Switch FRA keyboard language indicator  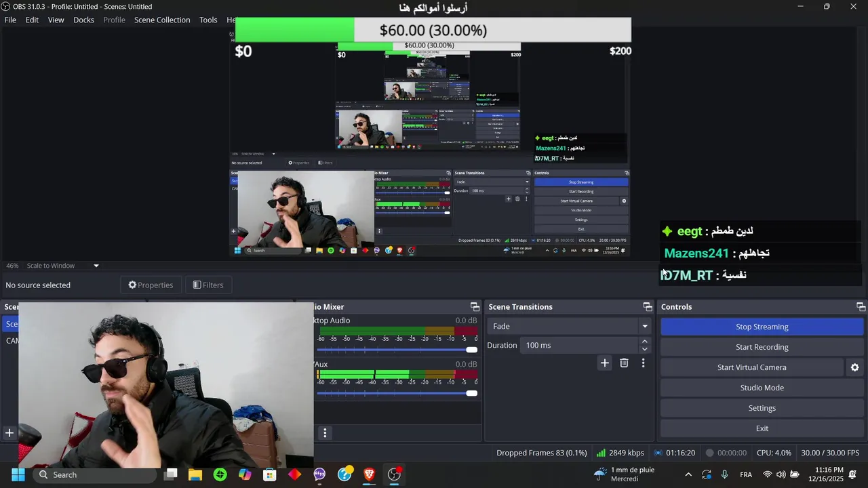746,474
